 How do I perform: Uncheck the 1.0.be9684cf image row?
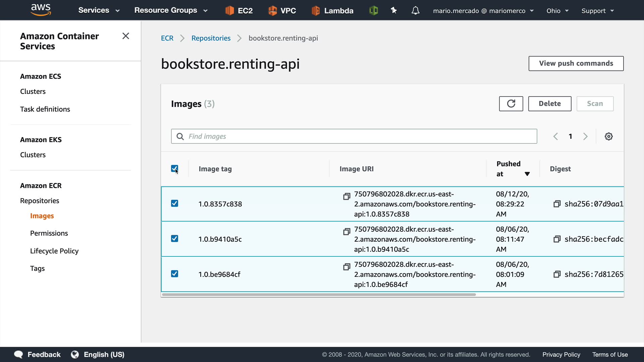coord(174,274)
